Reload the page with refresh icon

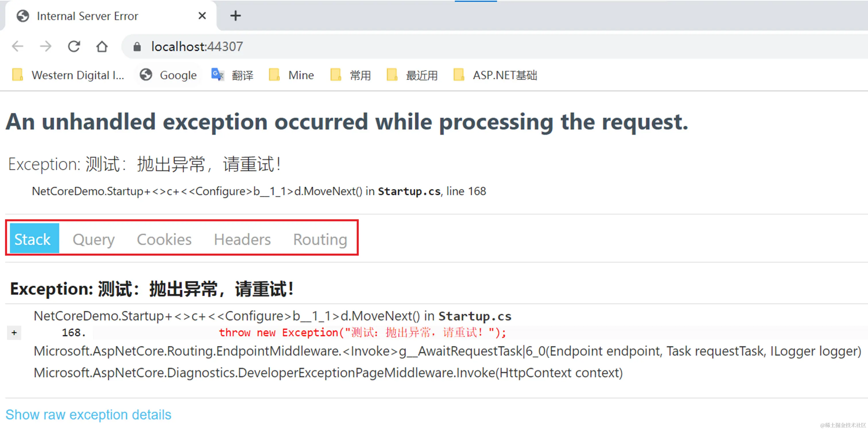click(74, 46)
